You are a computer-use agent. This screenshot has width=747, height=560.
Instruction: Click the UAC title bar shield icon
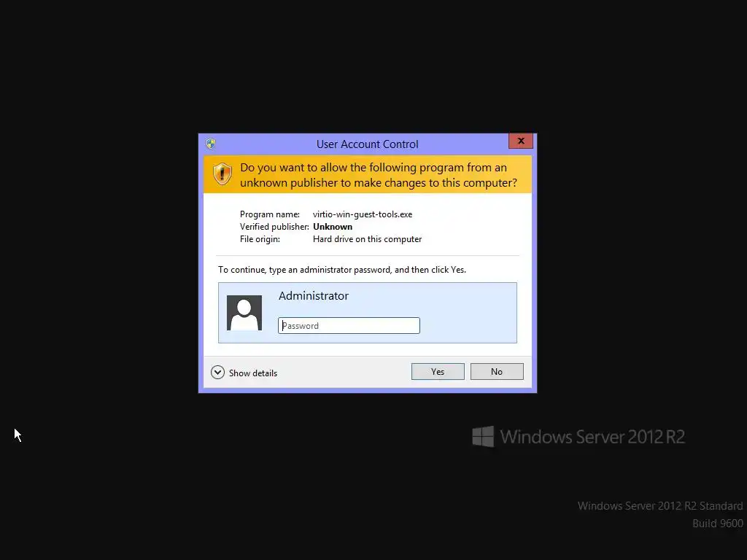[211, 144]
